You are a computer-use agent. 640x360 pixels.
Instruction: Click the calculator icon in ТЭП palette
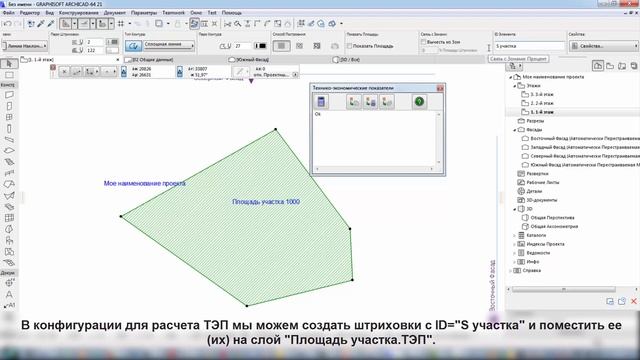pyautogui.click(x=321, y=101)
